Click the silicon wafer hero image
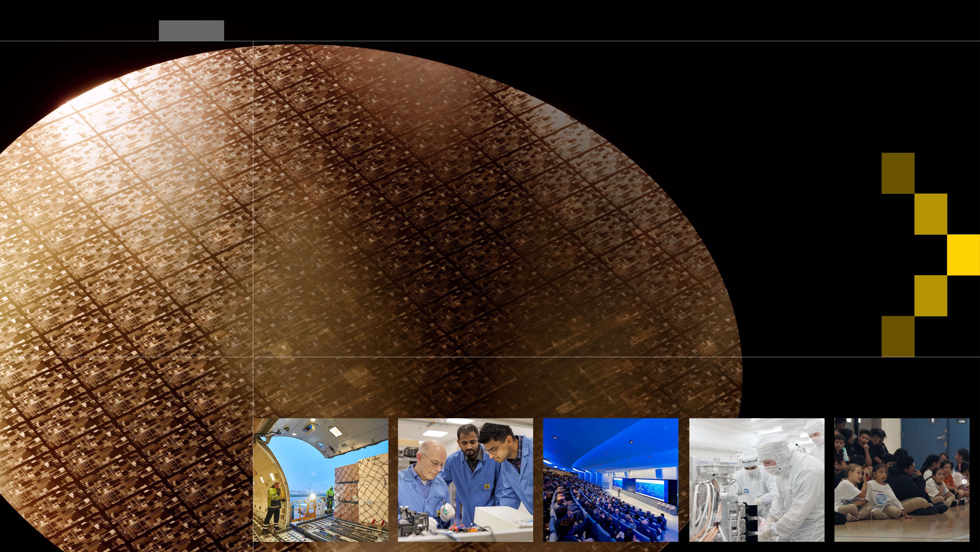Screen dimensions: 980x552 click(342, 228)
